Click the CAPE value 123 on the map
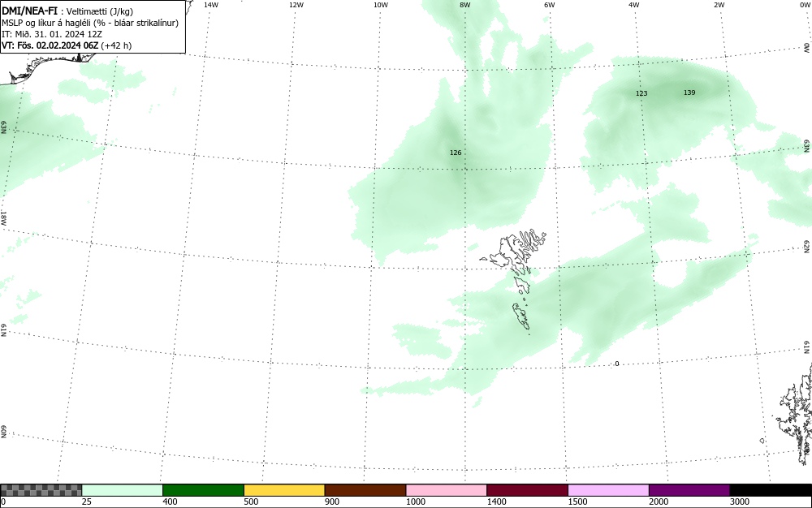812x508 pixels. (641, 93)
